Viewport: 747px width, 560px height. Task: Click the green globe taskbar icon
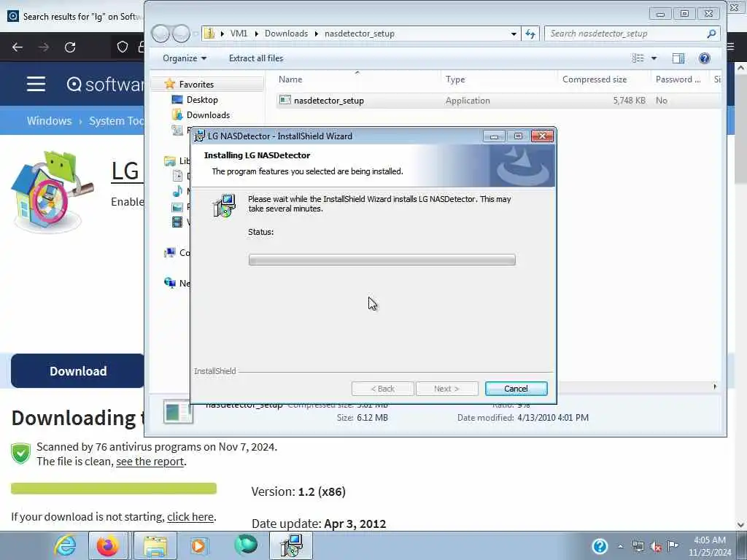click(246, 545)
